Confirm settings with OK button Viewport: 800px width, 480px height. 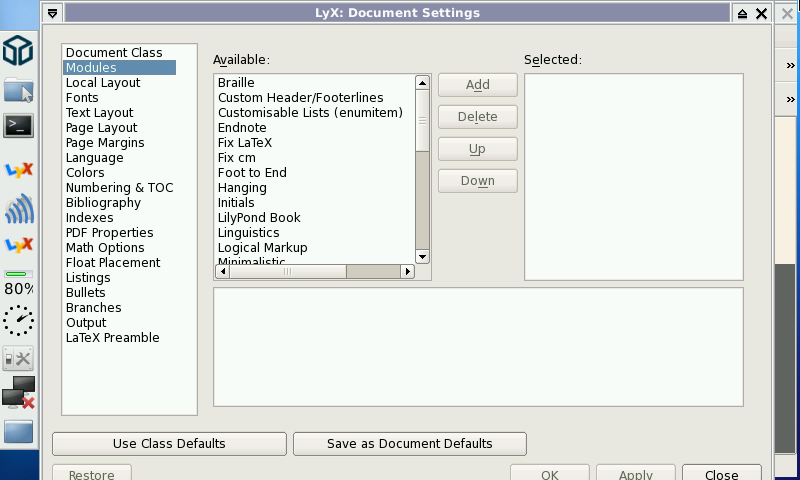(549, 474)
